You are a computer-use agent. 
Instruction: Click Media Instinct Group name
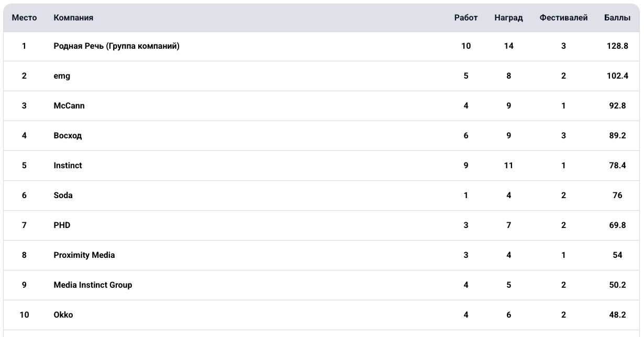pos(93,285)
